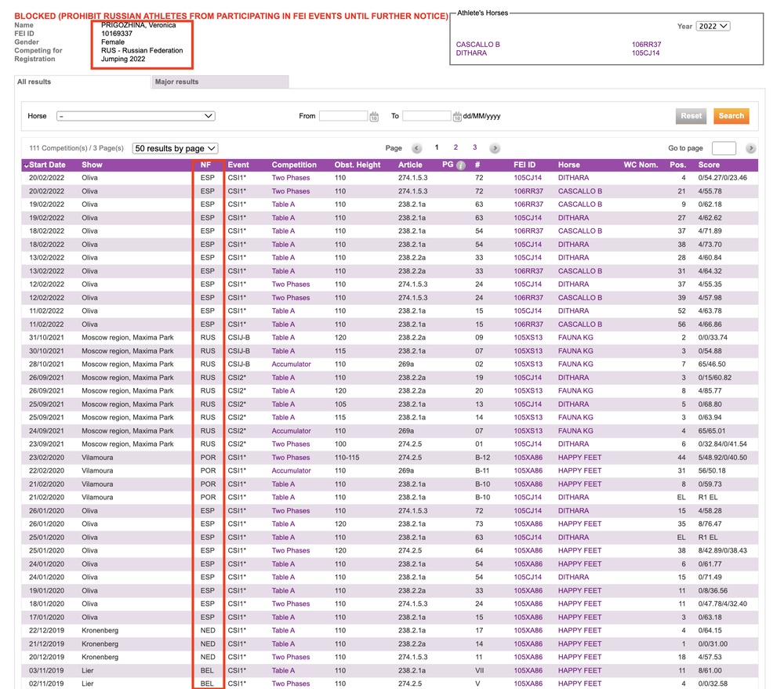Open CASCALLO B in Athlete's Horses box
Image resolution: width=784 pixels, height=689 pixels.
click(477, 45)
